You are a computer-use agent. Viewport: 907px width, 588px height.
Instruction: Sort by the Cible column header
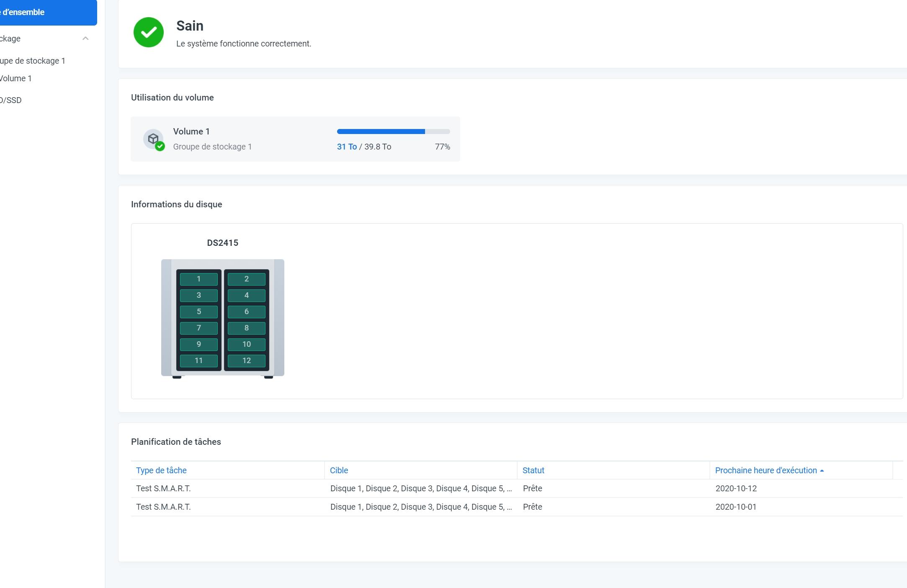click(339, 470)
